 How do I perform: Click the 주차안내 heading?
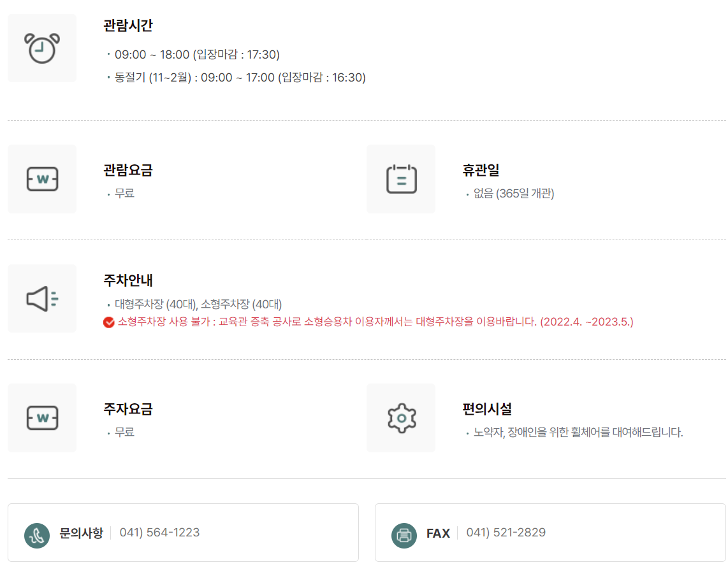point(127,280)
